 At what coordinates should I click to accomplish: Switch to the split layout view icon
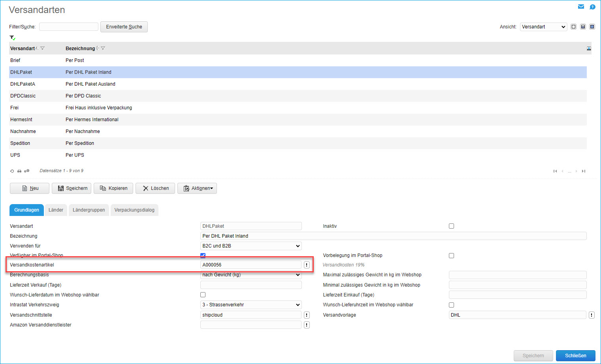[583, 27]
